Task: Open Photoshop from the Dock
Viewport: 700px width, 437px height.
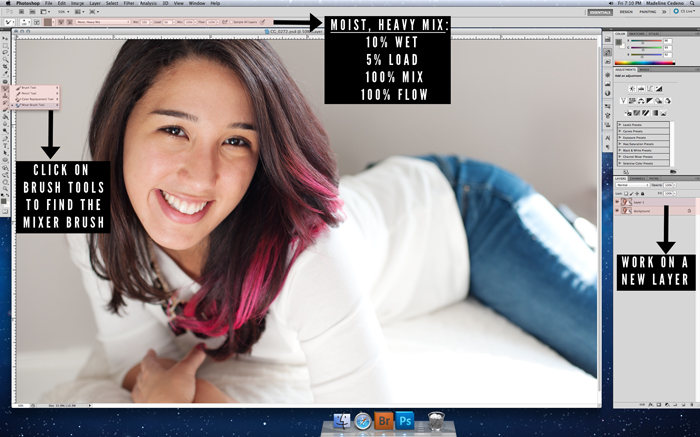Action: pos(405,421)
